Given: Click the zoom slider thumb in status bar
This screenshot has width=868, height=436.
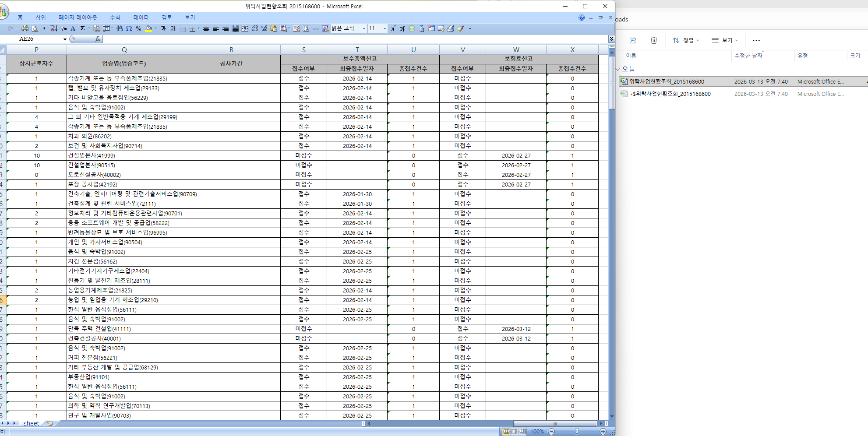Looking at the screenshot, I should click(x=577, y=432).
